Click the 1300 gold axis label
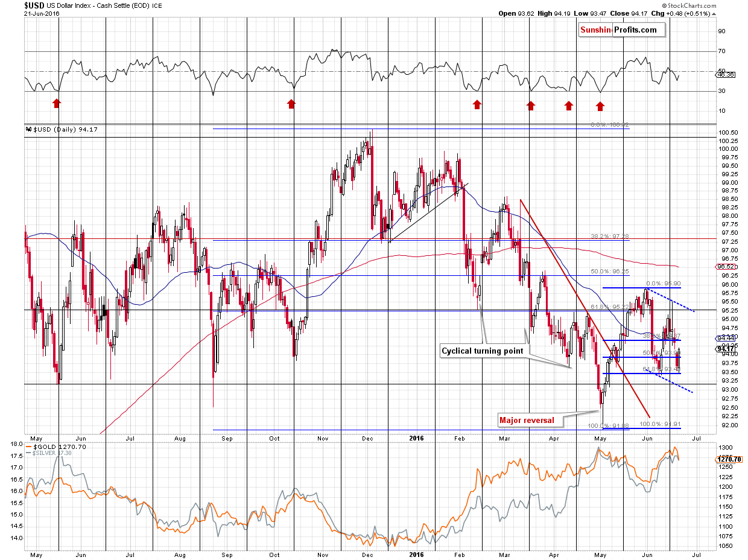 tap(726, 447)
